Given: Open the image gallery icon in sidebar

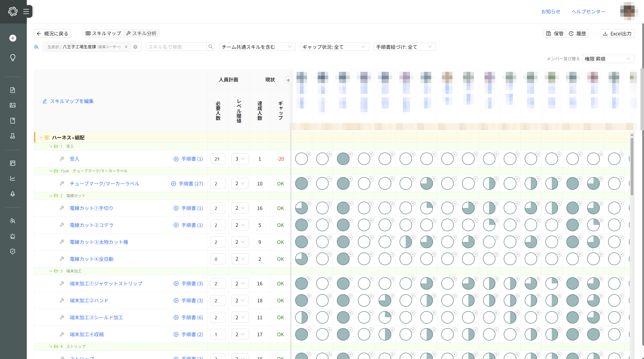Looking at the screenshot, I should (13, 105).
